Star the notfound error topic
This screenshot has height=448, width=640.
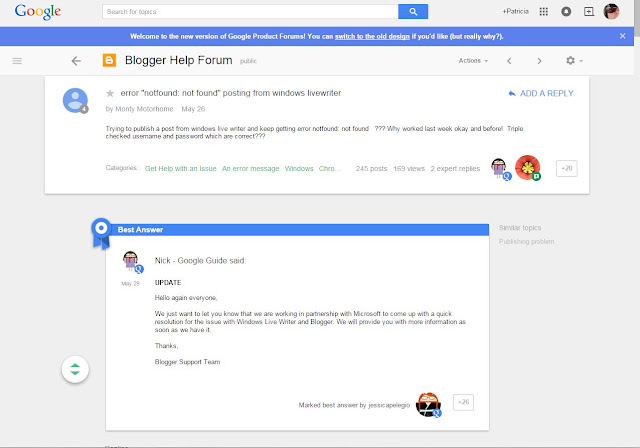[x=110, y=93]
